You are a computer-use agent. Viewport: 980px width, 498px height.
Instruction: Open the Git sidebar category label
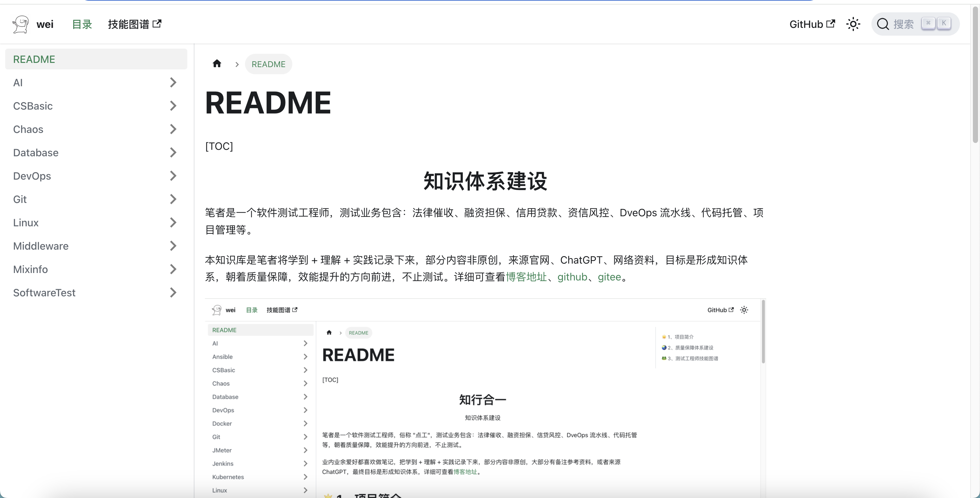(x=20, y=199)
